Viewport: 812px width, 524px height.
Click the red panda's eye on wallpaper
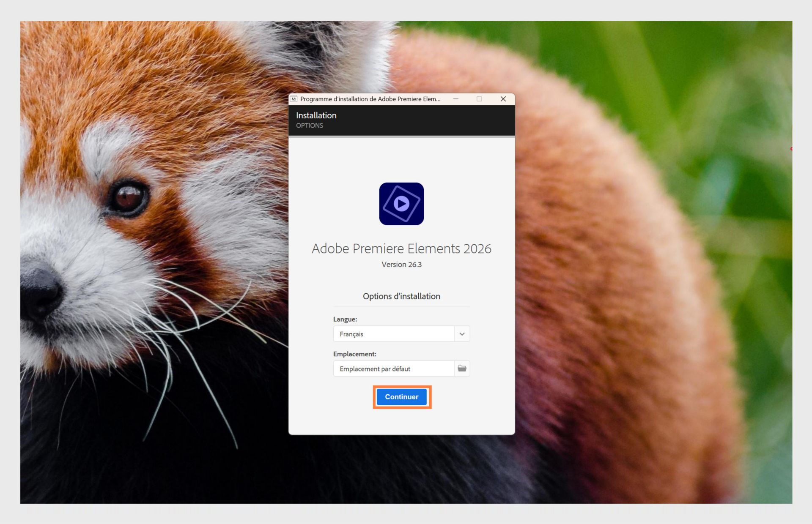click(128, 197)
